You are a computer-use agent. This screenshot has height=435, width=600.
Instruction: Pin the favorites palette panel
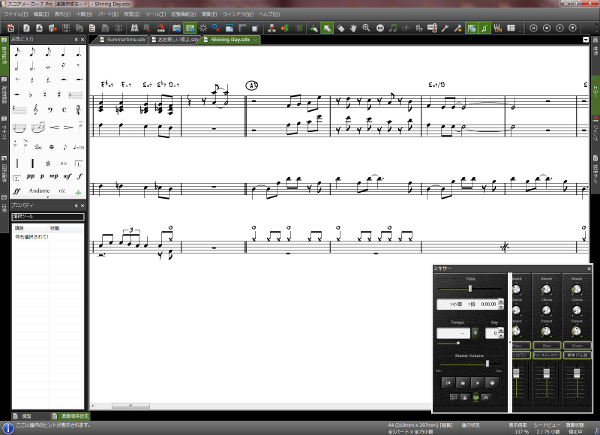tap(76, 39)
